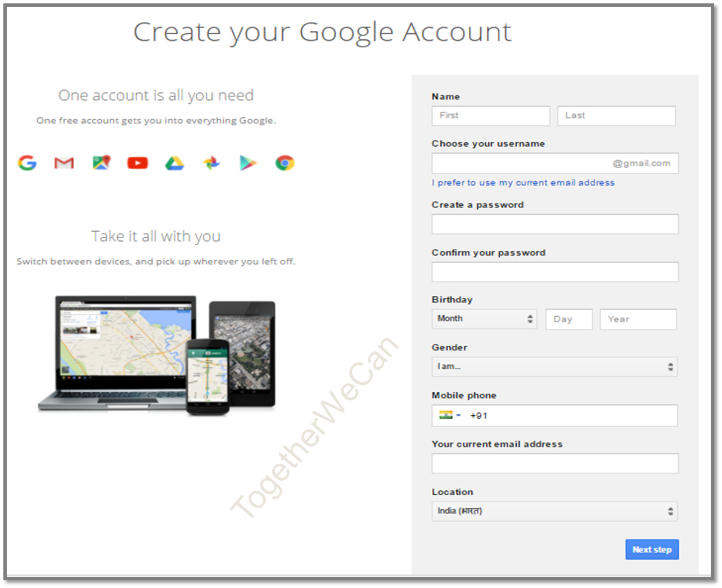Click the Last name field
This screenshot has height=588, width=722.
(x=617, y=116)
